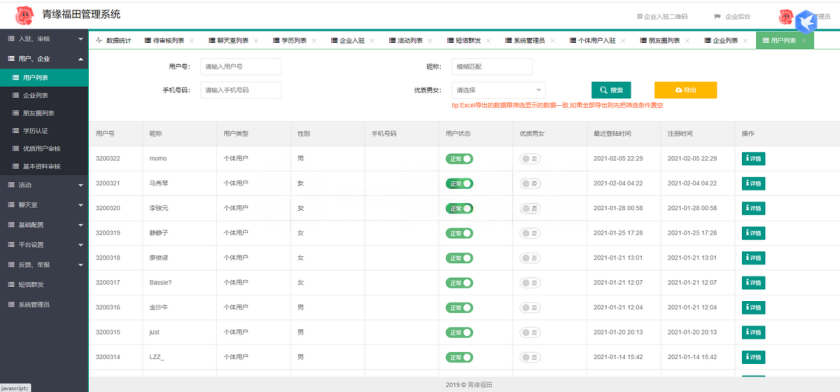Screen dimensions: 840x392
Task: Focus the 用户号 input field
Action: pos(241,67)
